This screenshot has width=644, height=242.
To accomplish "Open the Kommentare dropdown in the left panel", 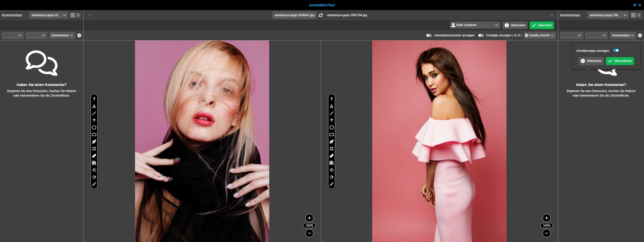I will [x=62, y=35].
